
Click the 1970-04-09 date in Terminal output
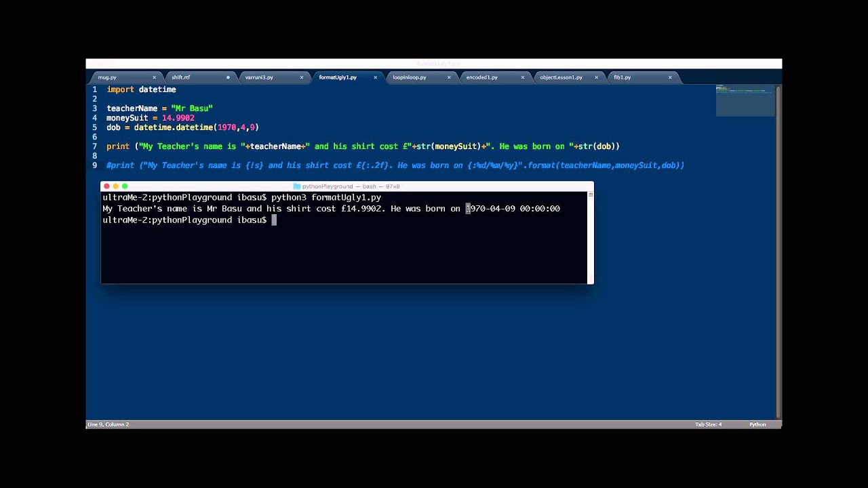point(490,209)
